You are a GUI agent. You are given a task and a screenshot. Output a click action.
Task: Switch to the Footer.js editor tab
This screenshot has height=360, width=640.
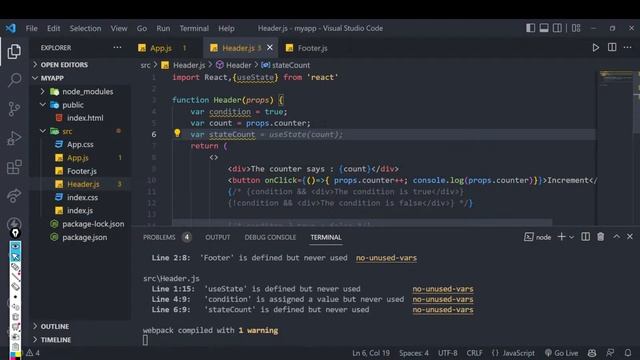(x=312, y=48)
